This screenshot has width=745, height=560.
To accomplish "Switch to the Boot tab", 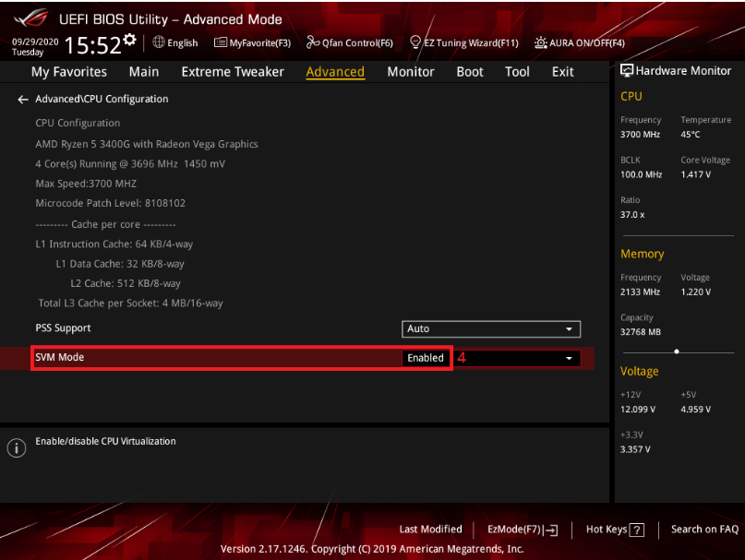I will (469, 71).
